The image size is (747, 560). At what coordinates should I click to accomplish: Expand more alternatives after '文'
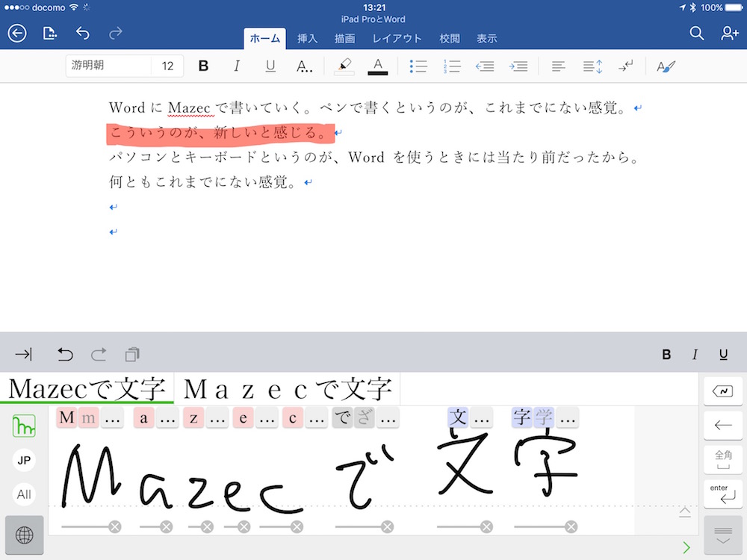pos(482,419)
